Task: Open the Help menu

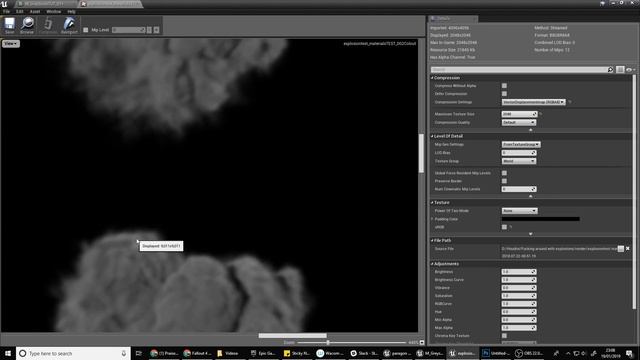Action: coord(71,11)
